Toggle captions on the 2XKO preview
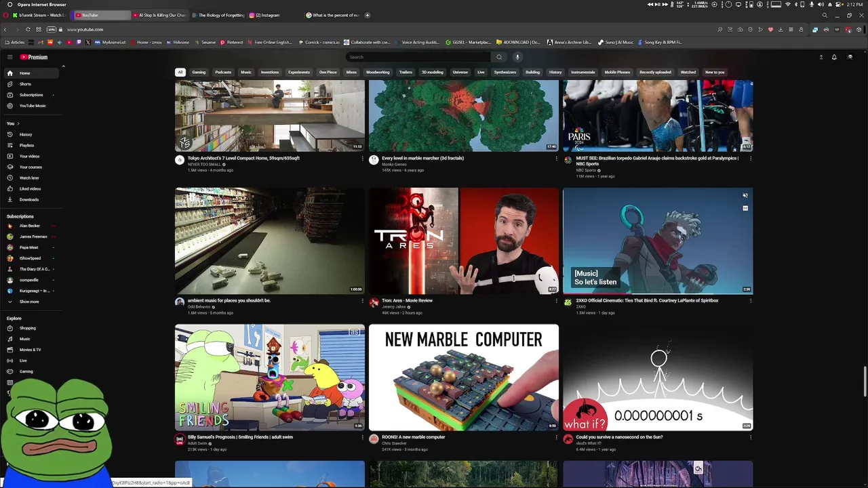Viewport: 868px width, 488px height. tap(745, 209)
